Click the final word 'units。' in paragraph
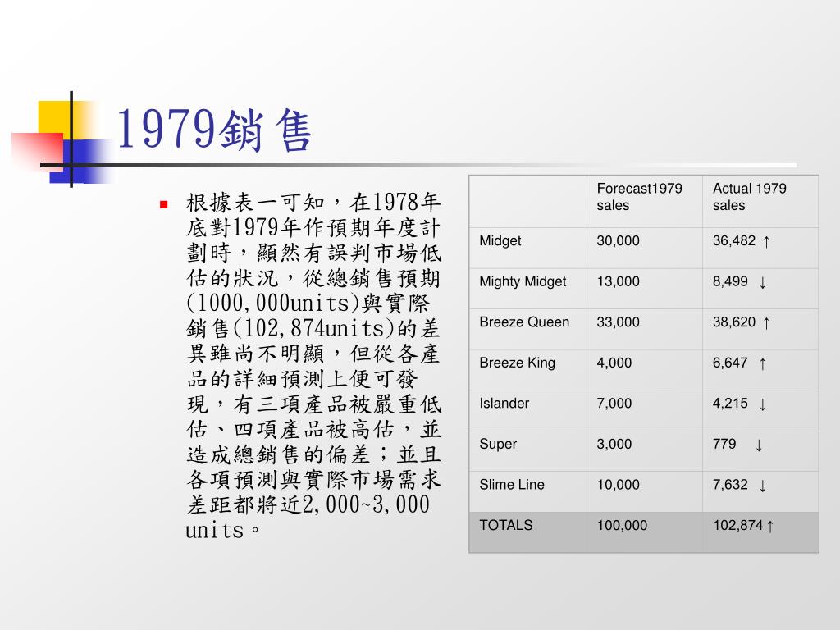The height and width of the screenshot is (630, 840). pos(222,531)
